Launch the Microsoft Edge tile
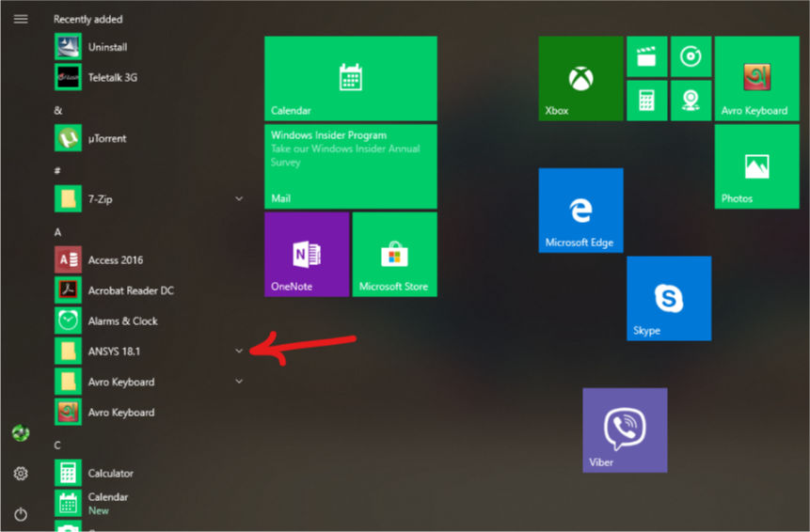 pos(580,211)
